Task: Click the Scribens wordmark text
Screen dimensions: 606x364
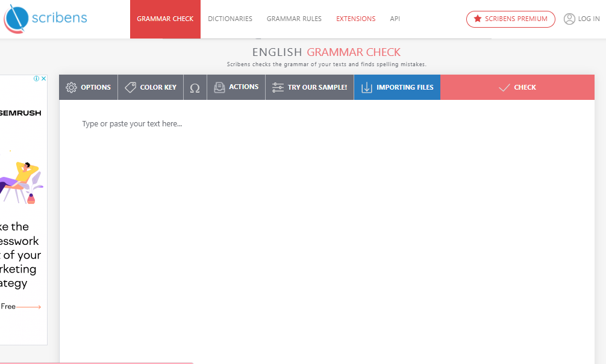Action: tap(59, 18)
